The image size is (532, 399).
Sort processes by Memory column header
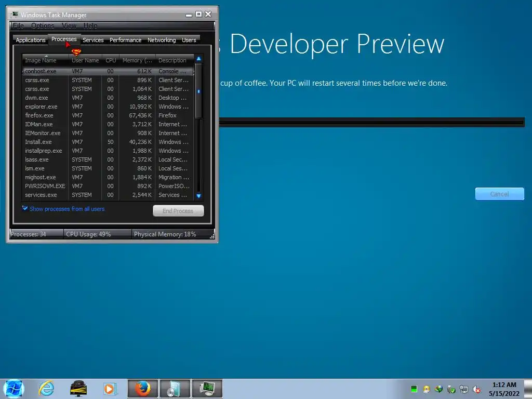[137, 60]
